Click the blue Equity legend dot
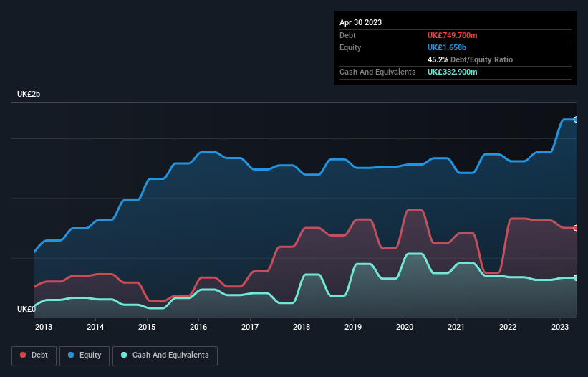The height and width of the screenshot is (377, 588). point(71,355)
